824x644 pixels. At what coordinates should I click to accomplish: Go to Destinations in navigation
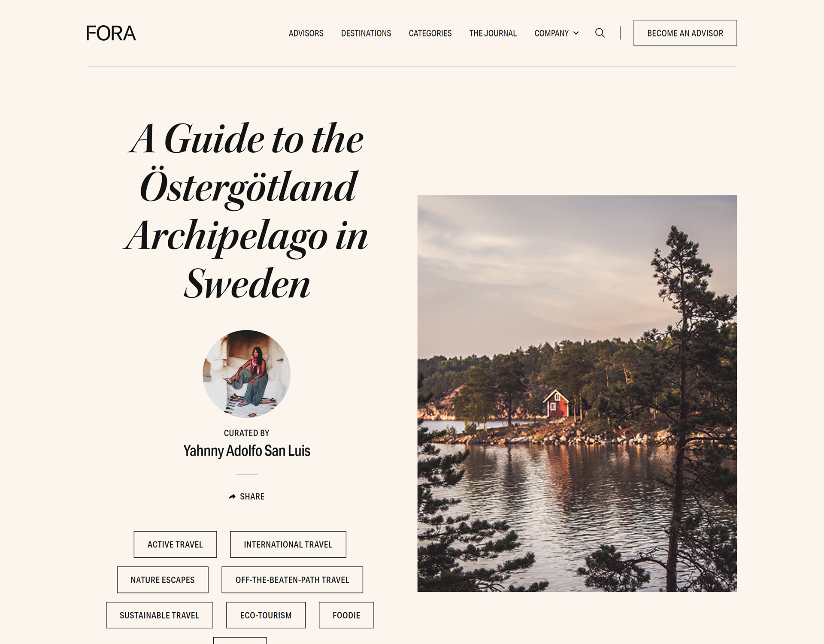pos(366,33)
